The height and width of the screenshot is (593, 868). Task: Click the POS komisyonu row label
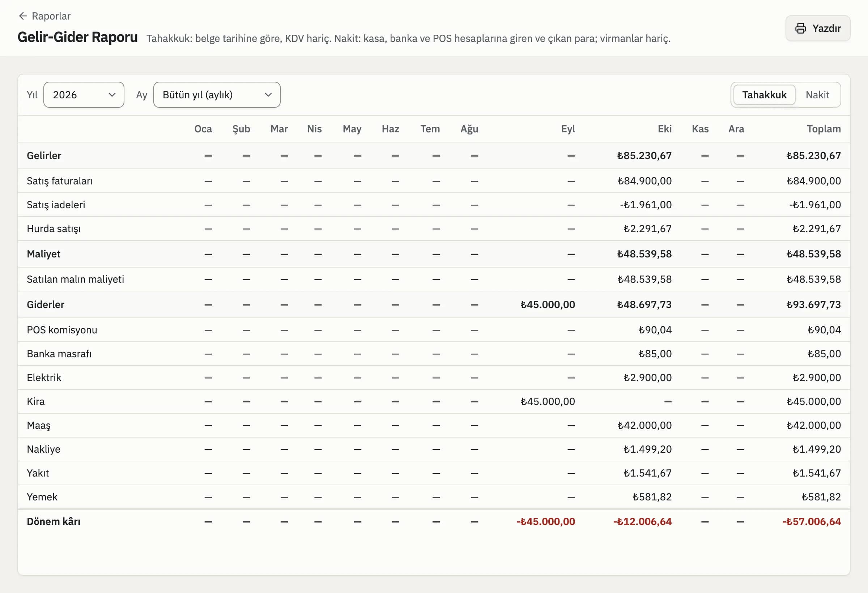point(62,330)
